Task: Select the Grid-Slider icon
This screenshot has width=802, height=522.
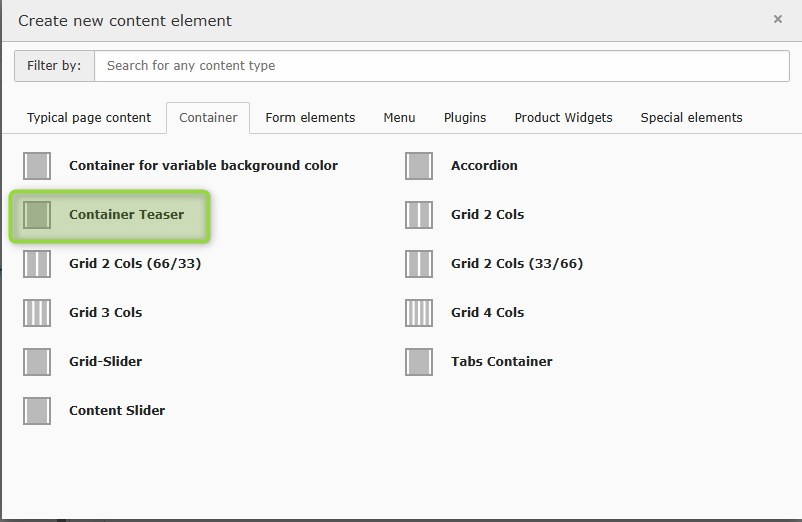Action: [x=37, y=362]
